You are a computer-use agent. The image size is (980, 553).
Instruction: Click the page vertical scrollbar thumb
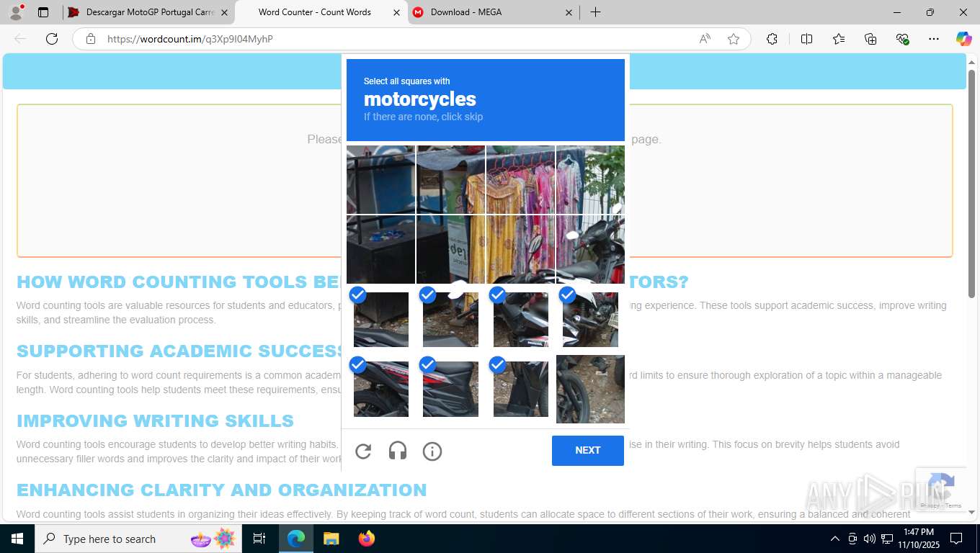[x=971, y=184]
